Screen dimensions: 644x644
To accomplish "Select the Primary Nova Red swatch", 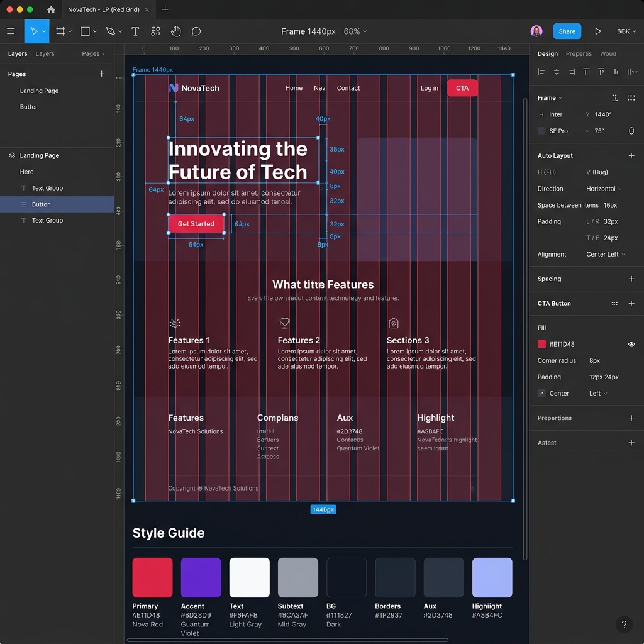I will tap(152, 577).
